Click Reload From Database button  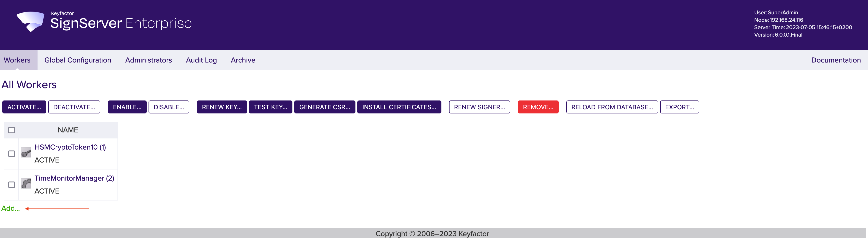[611, 107]
